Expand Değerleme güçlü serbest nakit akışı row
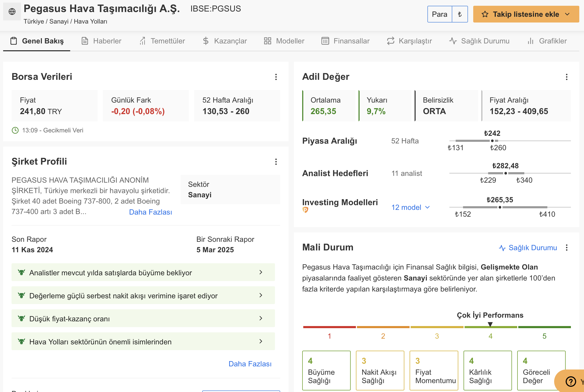 tap(143, 295)
